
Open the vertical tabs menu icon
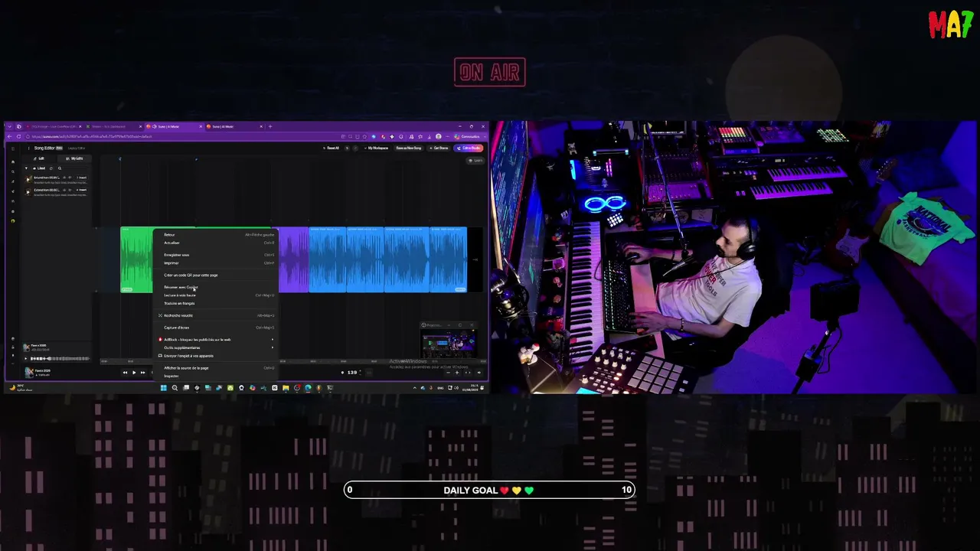pyautogui.click(x=9, y=126)
